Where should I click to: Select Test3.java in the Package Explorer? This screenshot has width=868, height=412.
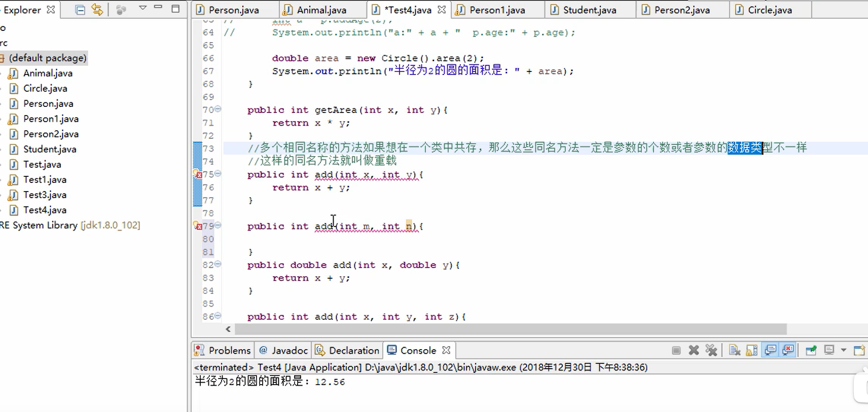[45, 195]
